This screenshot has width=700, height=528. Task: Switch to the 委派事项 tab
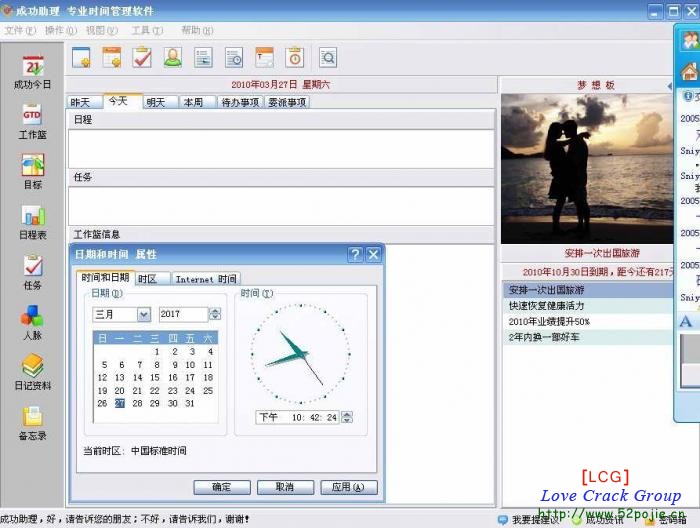[x=287, y=102]
